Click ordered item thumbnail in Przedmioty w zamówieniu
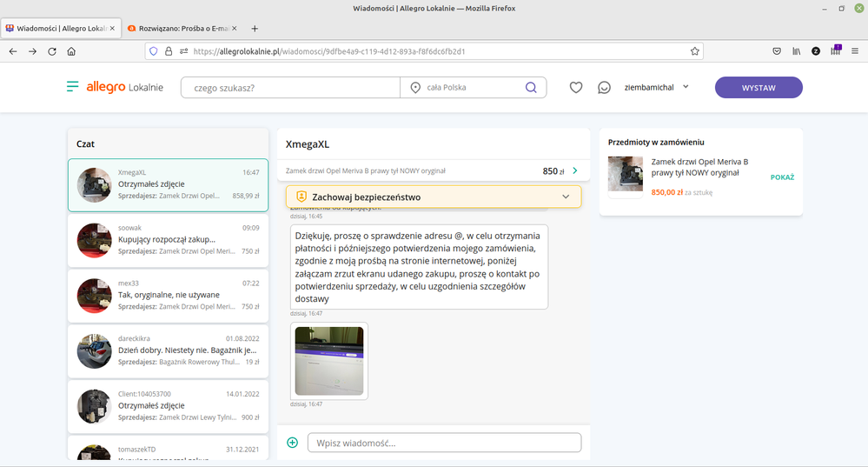The image size is (868, 467). (x=626, y=174)
